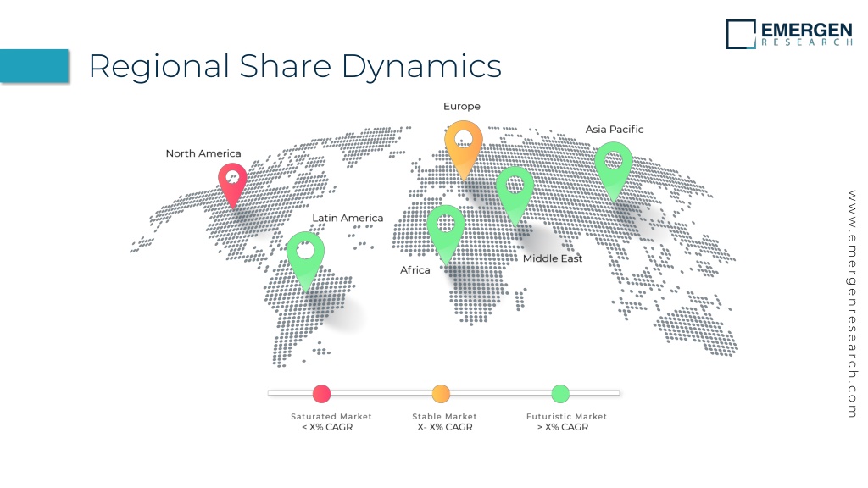
Task: Click the 'Europe' label
Action: (462, 106)
